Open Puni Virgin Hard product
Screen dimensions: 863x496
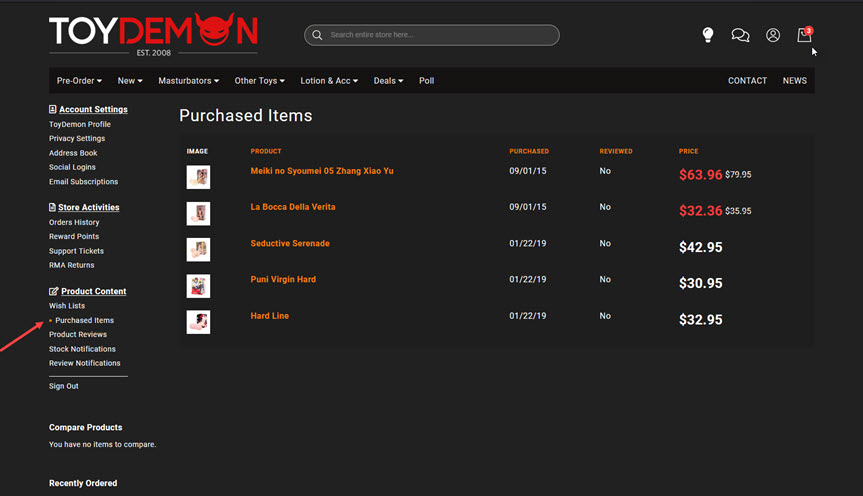(x=283, y=279)
